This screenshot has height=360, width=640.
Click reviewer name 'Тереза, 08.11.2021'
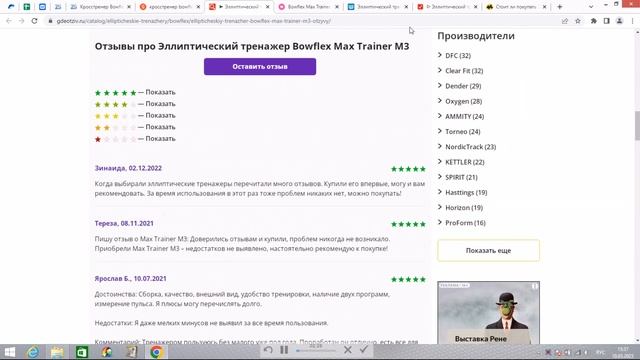124,223
